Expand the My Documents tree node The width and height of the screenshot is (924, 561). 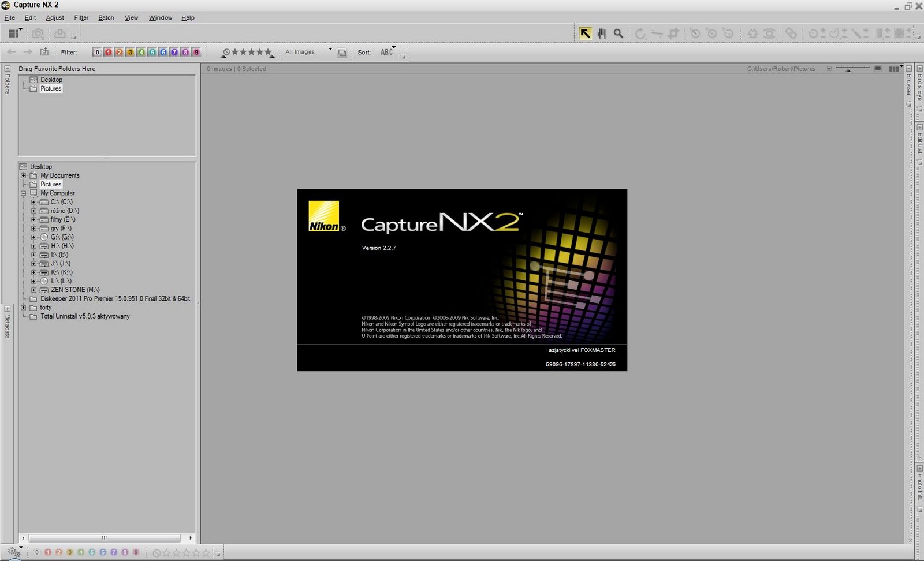click(x=24, y=175)
